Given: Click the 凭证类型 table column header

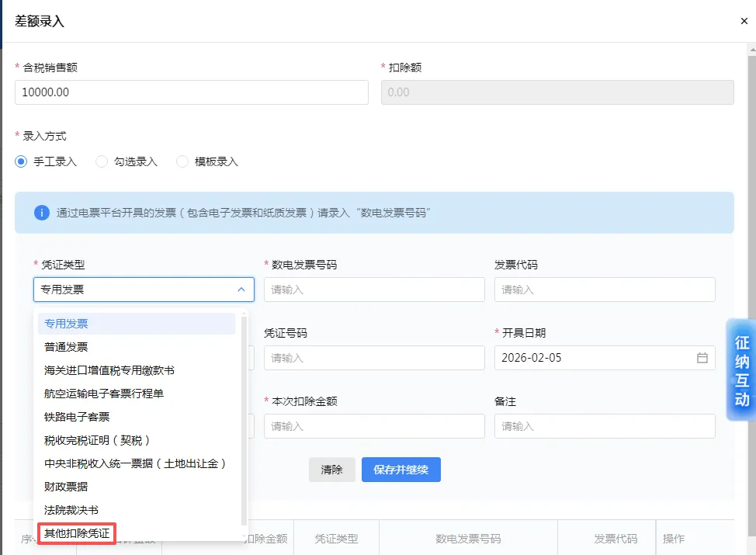Looking at the screenshot, I should pyautogui.click(x=337, y=539).
